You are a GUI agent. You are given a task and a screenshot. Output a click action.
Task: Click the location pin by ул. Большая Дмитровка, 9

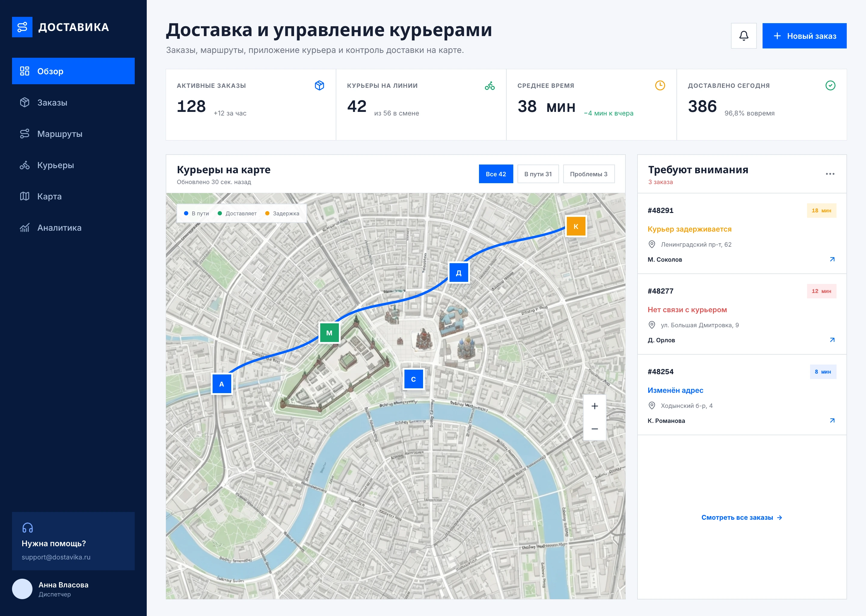(x=651, y=325)
